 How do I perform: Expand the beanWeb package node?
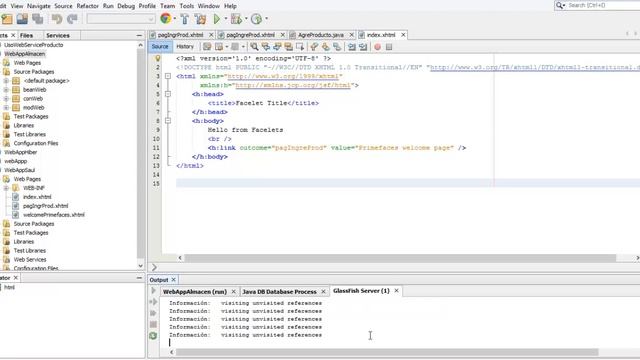pyautogui.click(x=6, y=90)
